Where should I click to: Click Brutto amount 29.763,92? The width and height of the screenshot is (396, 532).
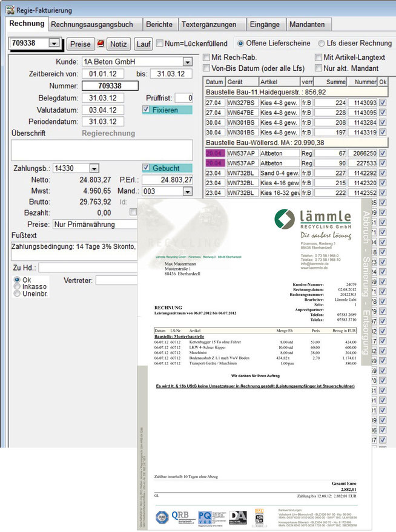(x=95, y=202)
